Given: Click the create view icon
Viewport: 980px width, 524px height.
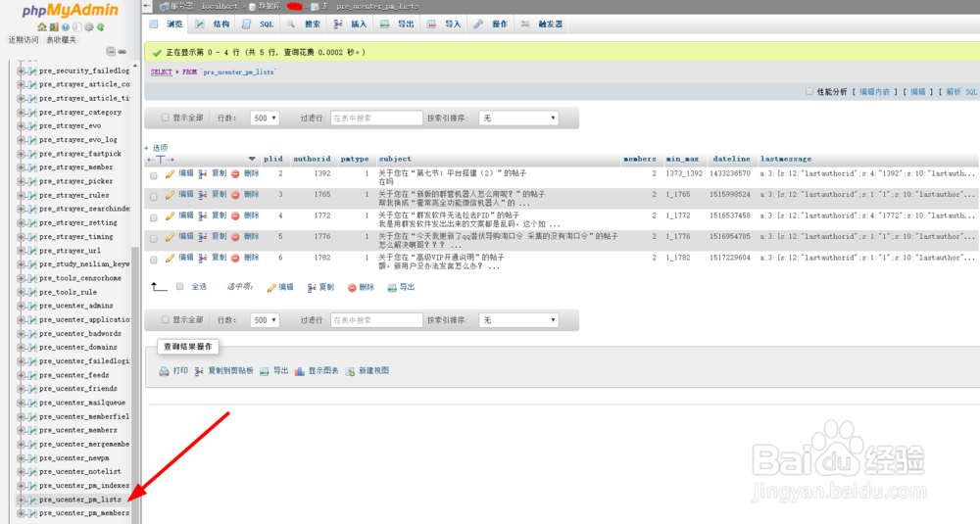Looking at the screenshot, I should click(x=350, y=371).
